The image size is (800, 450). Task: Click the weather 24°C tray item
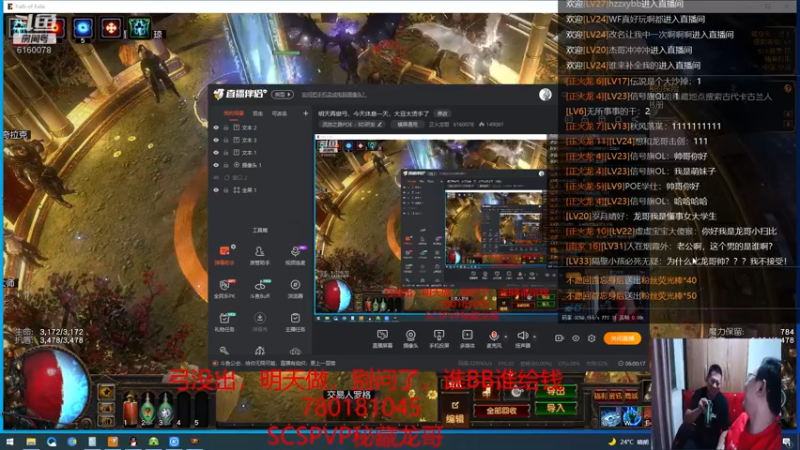point(629,442)
